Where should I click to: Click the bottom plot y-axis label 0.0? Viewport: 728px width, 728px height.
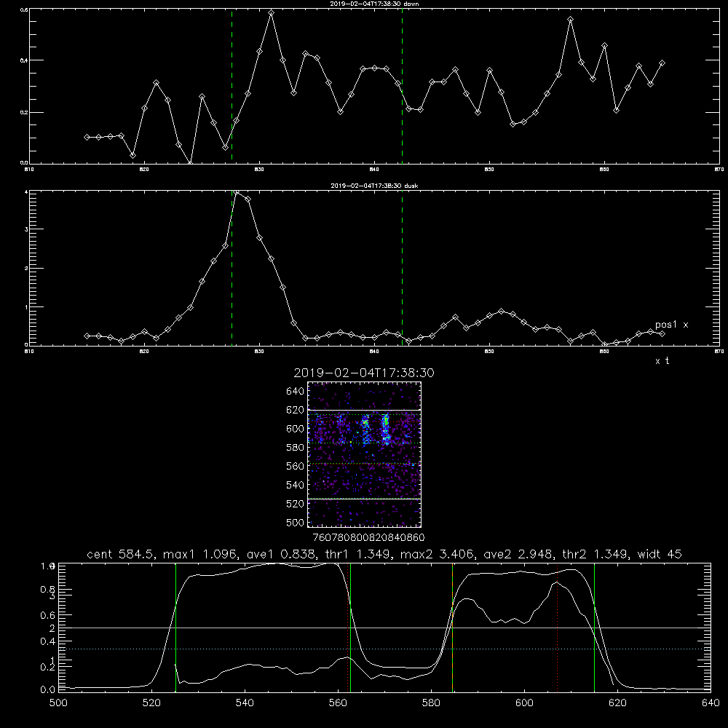(x=48, y=689)
